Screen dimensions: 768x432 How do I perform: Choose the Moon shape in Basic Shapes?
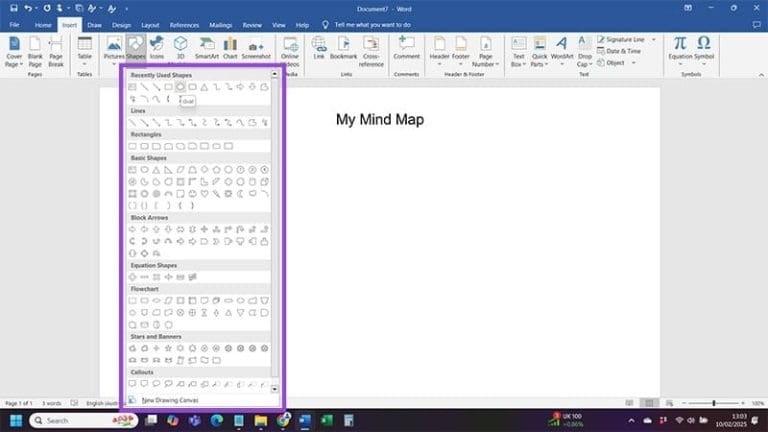[x=240, y=194]
